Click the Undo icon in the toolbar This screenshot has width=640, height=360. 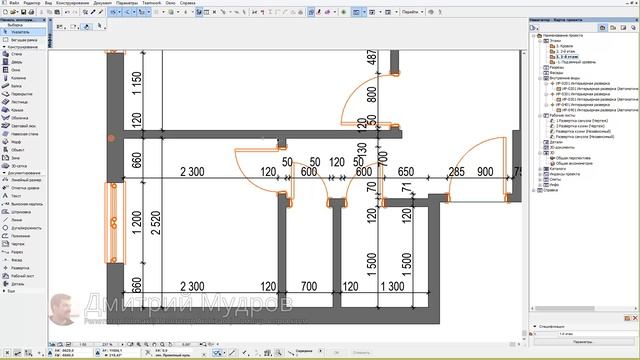[67, 12]
